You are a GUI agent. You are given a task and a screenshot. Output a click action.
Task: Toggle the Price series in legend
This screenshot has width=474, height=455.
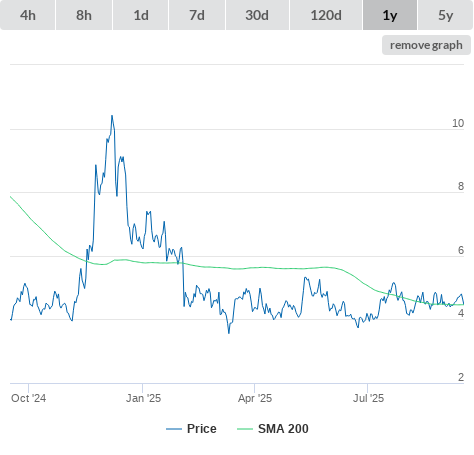191,429
